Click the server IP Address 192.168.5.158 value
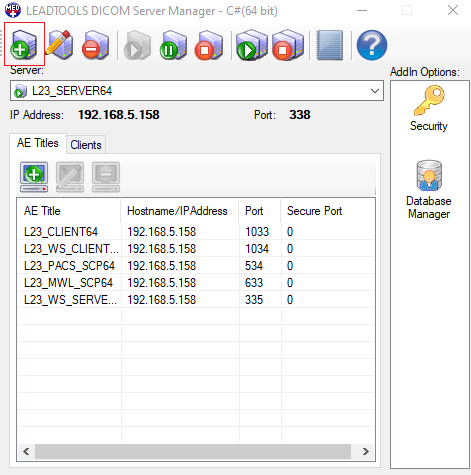Image resolution: width=471 pixels, height=475 pixels. click(119, 115)
